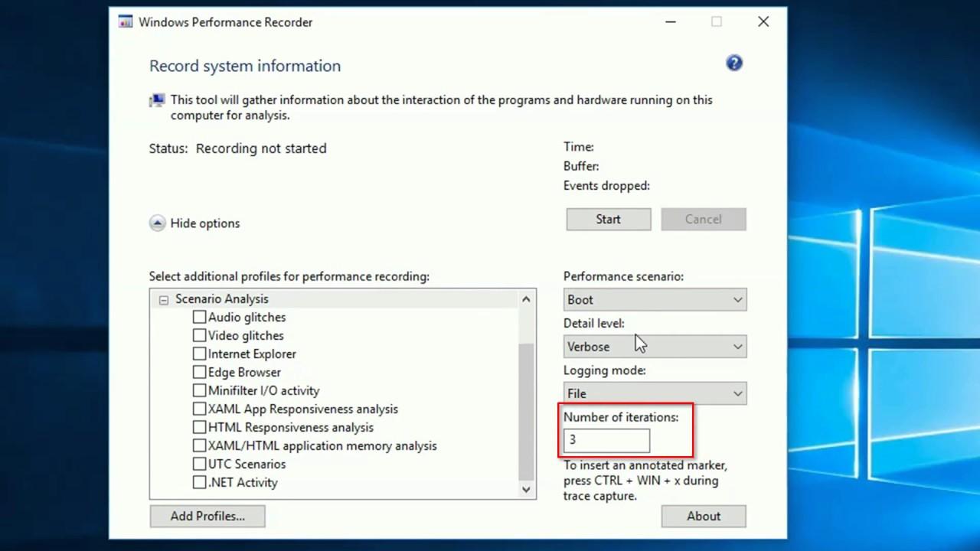Check the Video glitches option
The width and height of the screenshot is (980, 551).
(x=199, y=335)
